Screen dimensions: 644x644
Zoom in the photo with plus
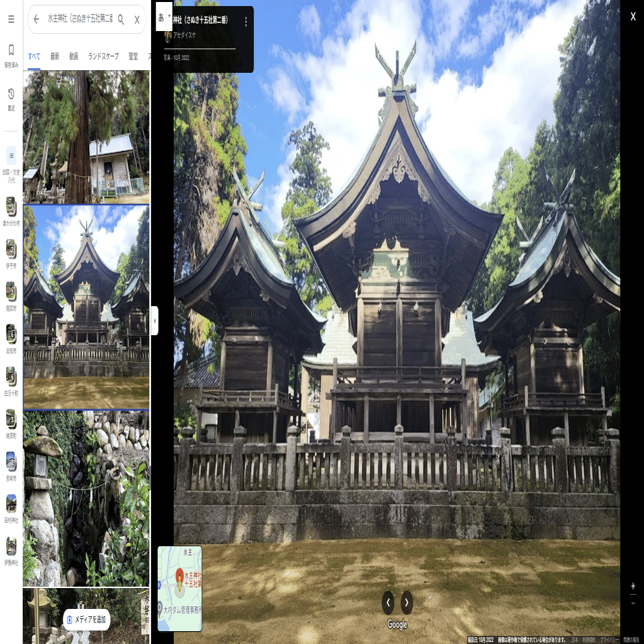(x=633, y=586)
